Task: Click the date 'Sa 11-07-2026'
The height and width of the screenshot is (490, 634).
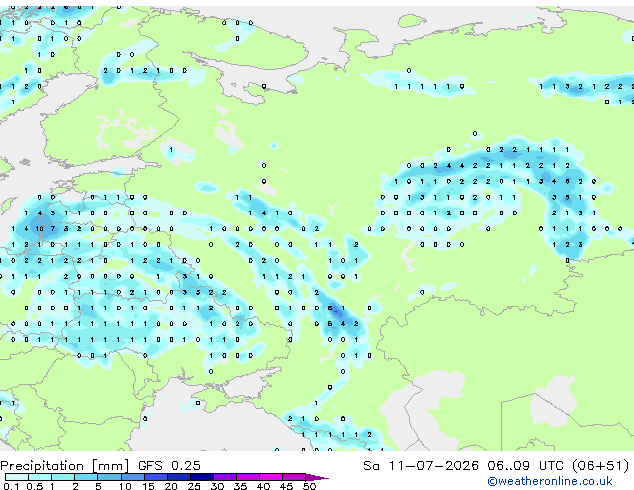Action: pos(421,466)
